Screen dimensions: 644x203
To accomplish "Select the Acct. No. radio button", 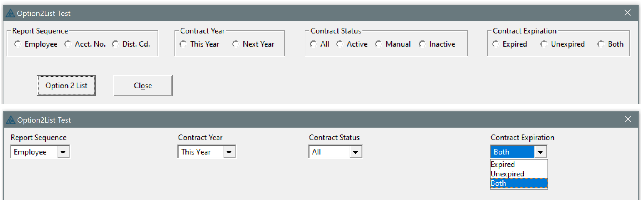I will click(68, 44).
